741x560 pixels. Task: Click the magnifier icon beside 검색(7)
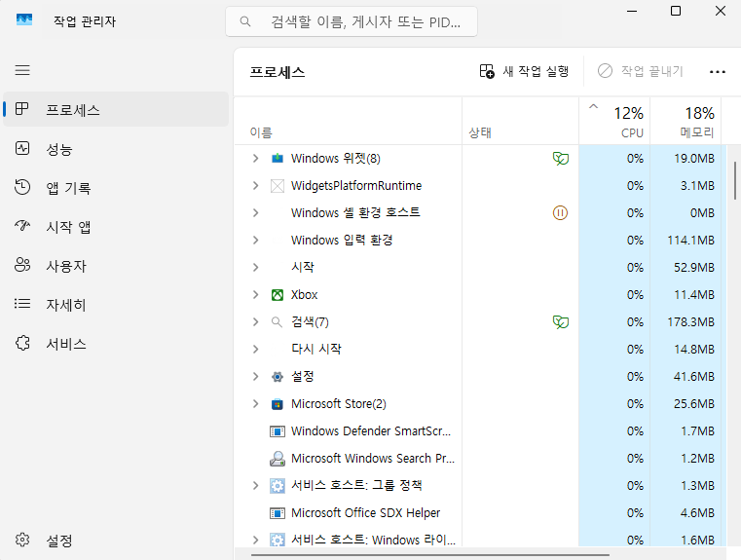click(x=277, y=322)
